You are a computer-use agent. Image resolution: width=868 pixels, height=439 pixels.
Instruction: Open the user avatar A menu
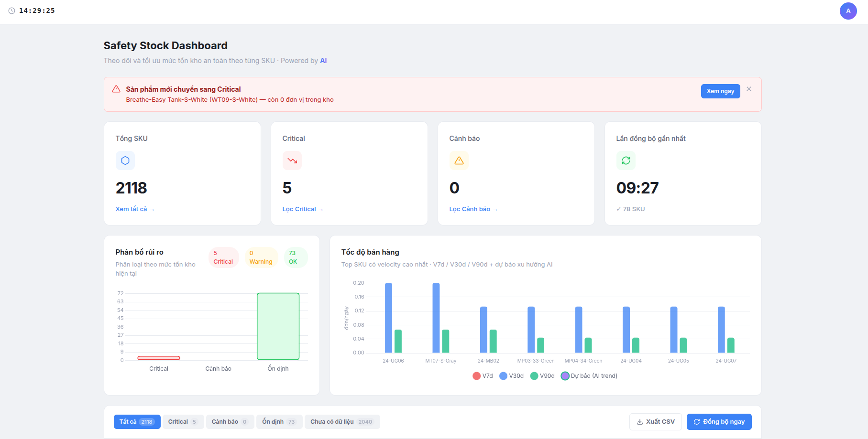pyautogui.click(x=848, y=11)
